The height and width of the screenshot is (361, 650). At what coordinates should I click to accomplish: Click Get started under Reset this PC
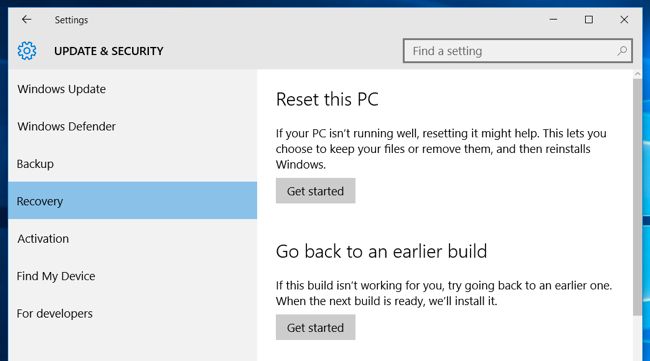click(x=315, y=191)
